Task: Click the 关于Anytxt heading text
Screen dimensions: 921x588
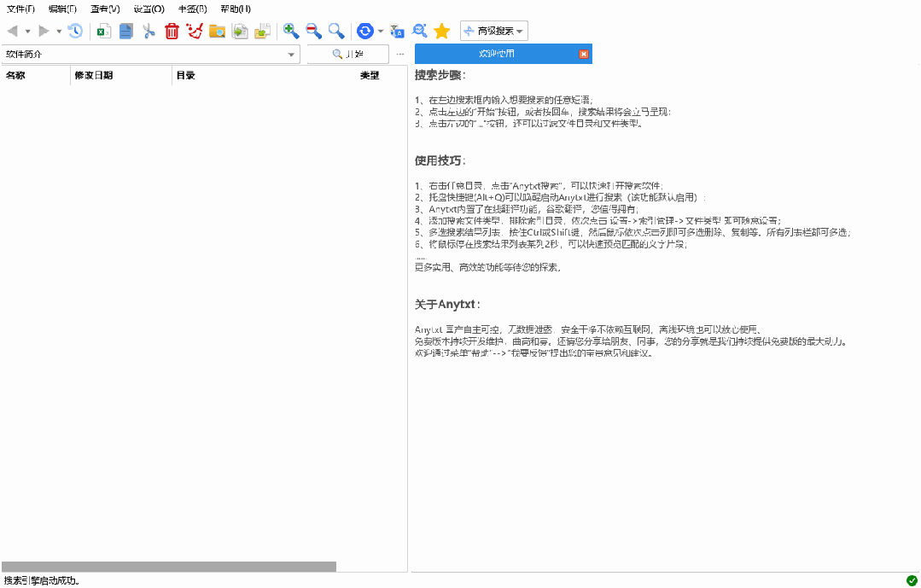Action: (x=448, y=305)
